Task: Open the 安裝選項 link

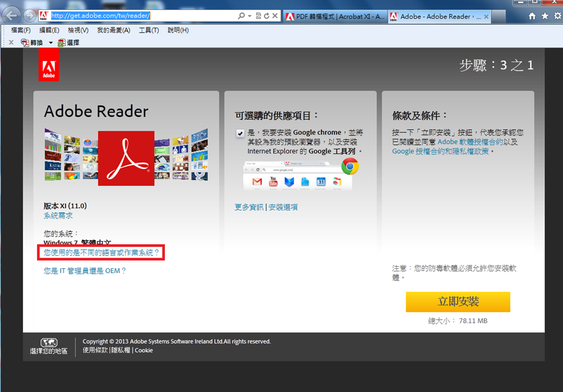Action: pos(283,207)
